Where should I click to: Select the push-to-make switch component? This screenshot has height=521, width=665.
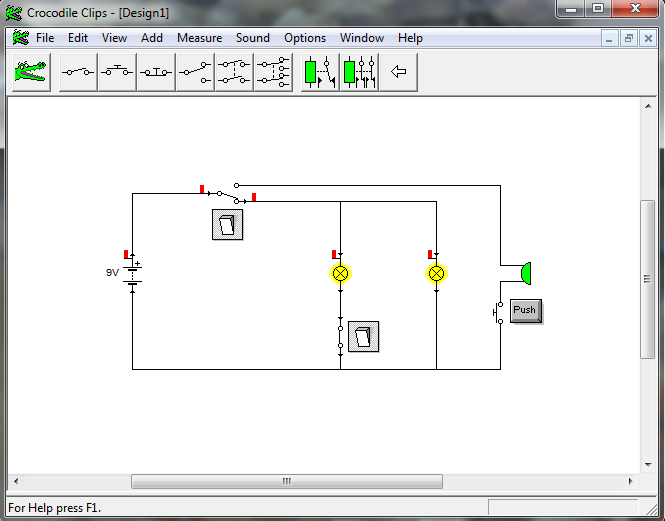pos(117,72)
